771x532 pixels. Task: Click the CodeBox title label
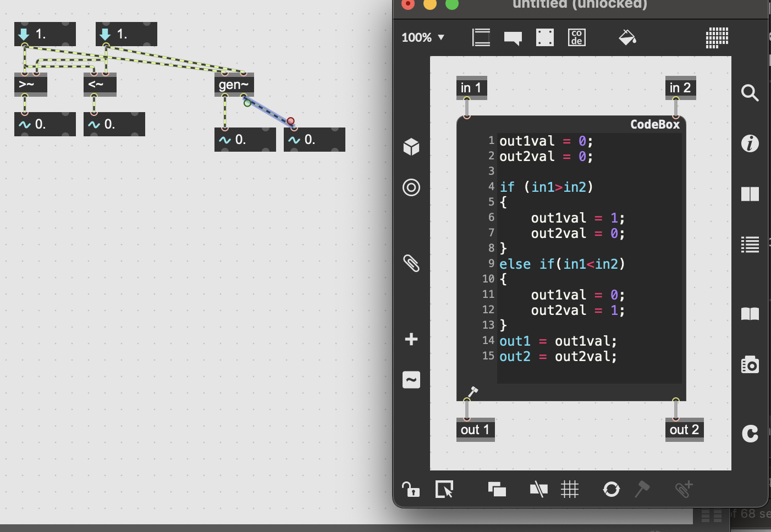654,125
